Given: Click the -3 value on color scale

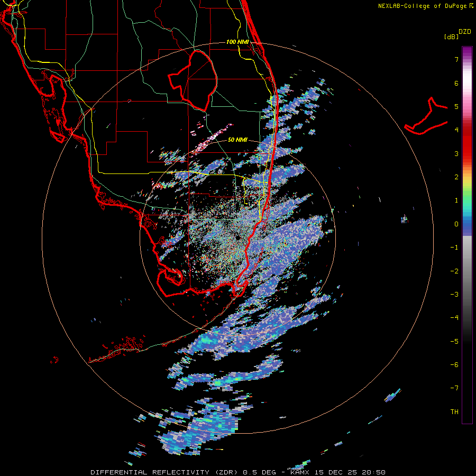Looking at the screenshot, I should click(x=454, y=295).
